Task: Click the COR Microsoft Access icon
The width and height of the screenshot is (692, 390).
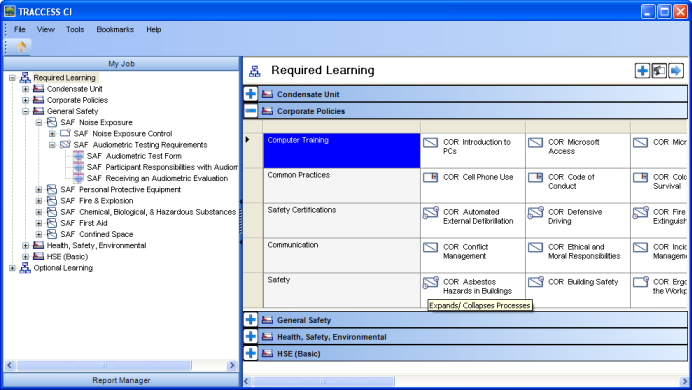Action: pos(535,142)
